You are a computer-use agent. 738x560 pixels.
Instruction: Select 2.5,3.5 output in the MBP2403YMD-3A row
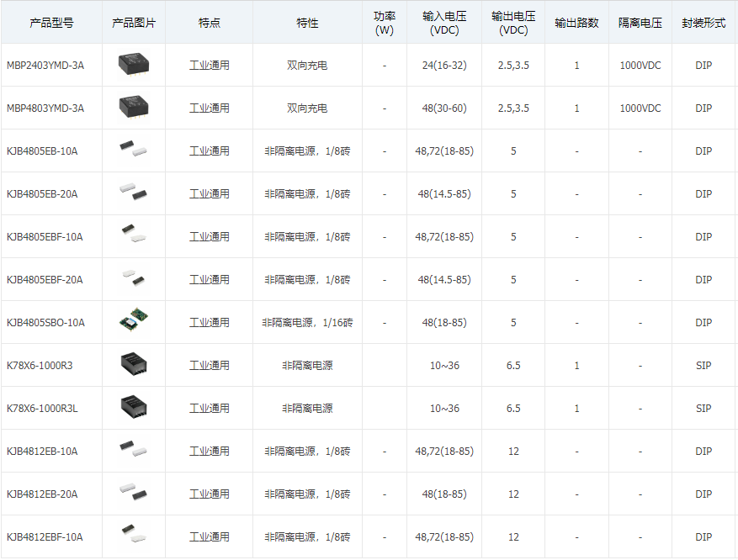point(513,66)
